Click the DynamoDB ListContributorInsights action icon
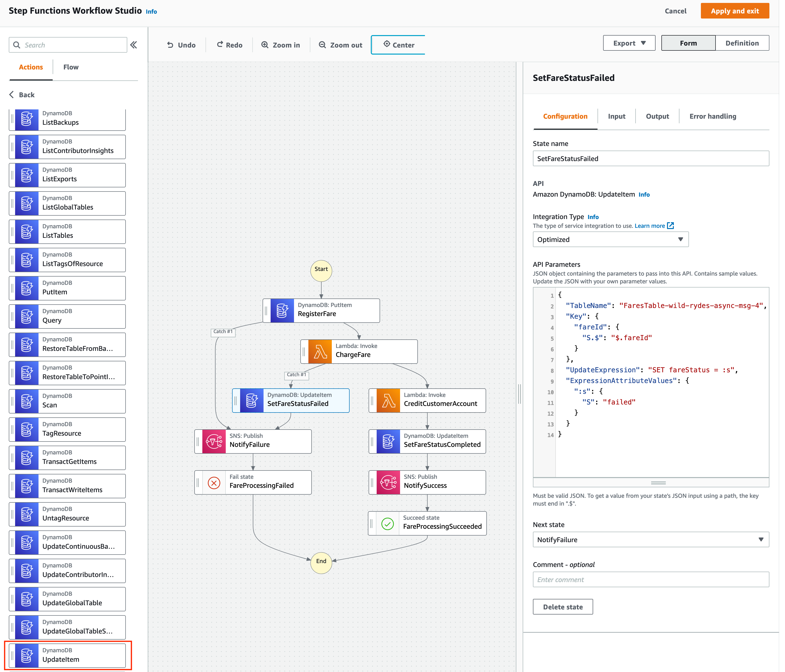 (x=27, y=147)
